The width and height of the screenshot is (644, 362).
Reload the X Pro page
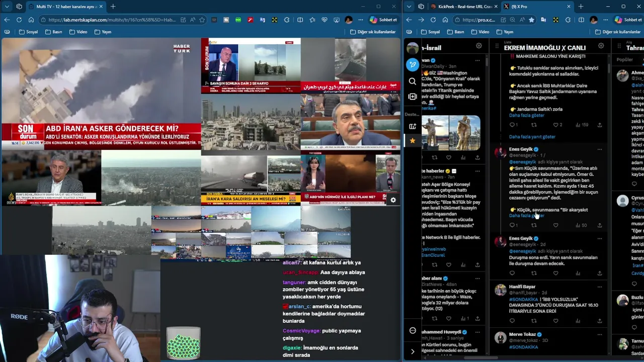point(433,20)
